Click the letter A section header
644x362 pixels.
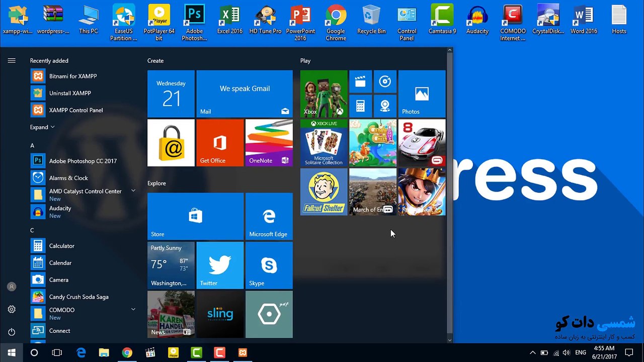tap(32, 146)
